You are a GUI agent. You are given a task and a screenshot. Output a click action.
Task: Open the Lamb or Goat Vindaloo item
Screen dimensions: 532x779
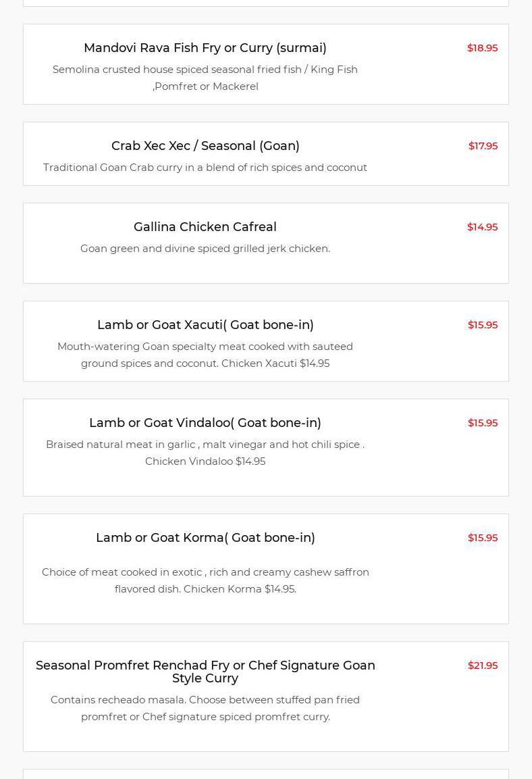(x=205, y=423)
